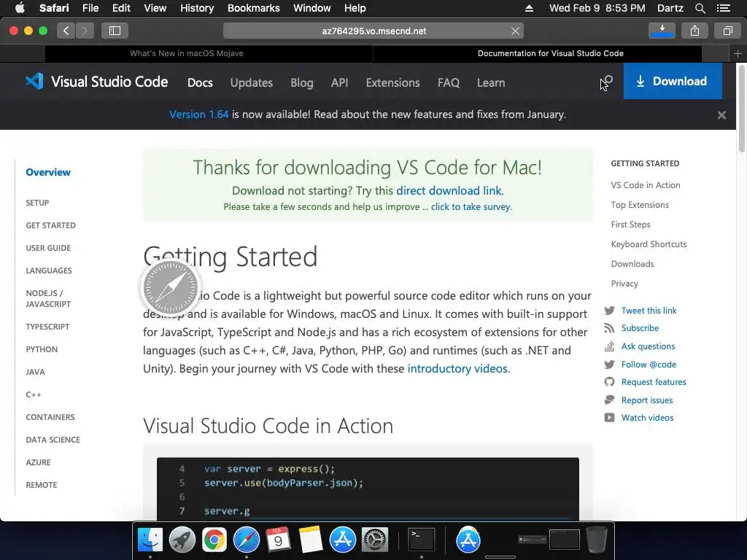Image resolution: width=747 pixels, height=560 pixels.
Task: Select Overview in the docs sidebar
Action: [48, 172]
